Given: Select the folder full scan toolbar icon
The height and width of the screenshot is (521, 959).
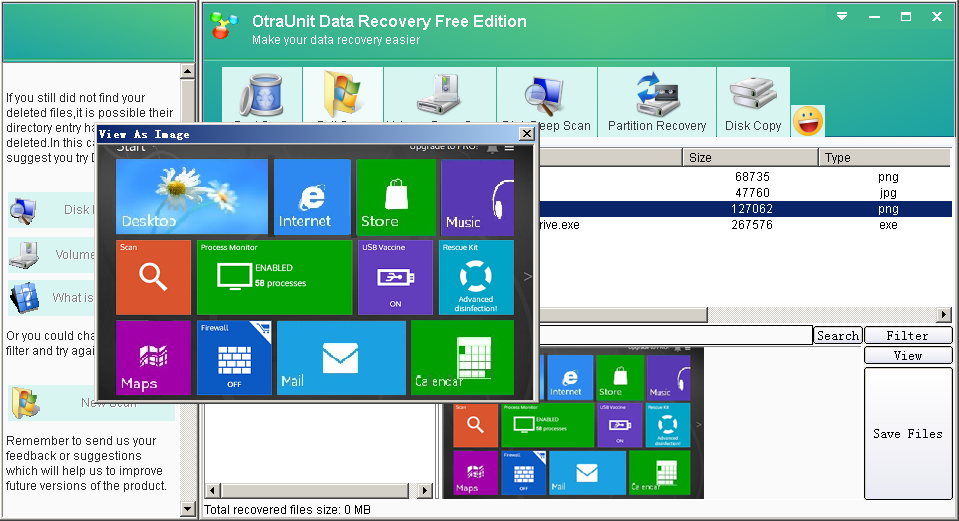Looking at the screenshot, I should pos(342,94).
